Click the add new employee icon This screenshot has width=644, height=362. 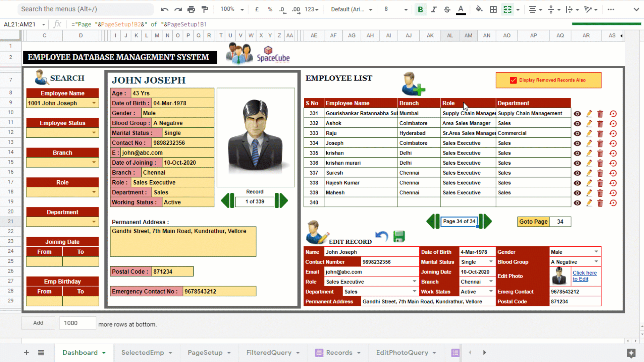[x=413, y=84]
